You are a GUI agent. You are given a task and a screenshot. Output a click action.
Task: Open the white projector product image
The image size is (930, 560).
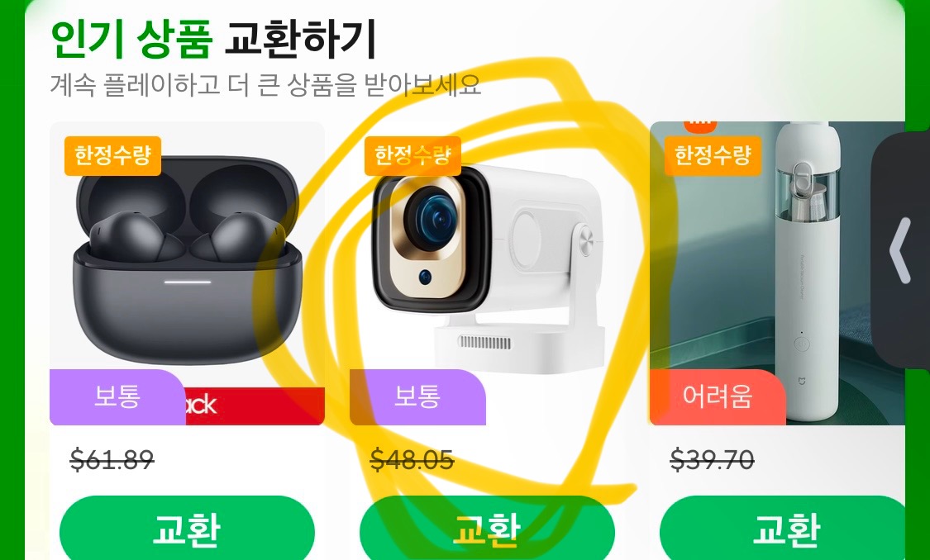[487, 261]
